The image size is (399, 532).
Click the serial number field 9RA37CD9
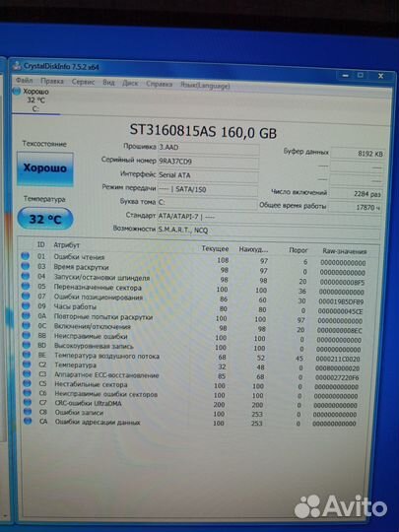coord(208,162)
